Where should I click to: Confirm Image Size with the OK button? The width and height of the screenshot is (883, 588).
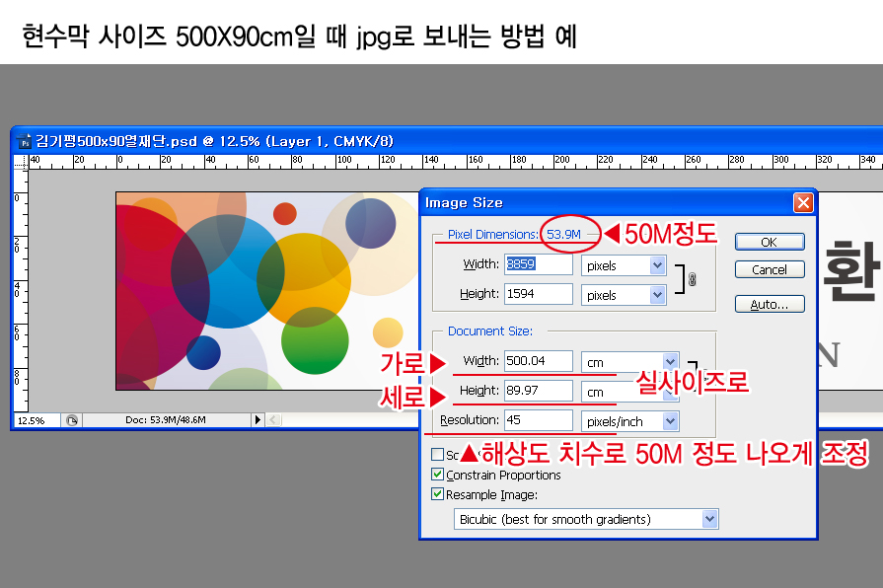click(x=770, y=242)
